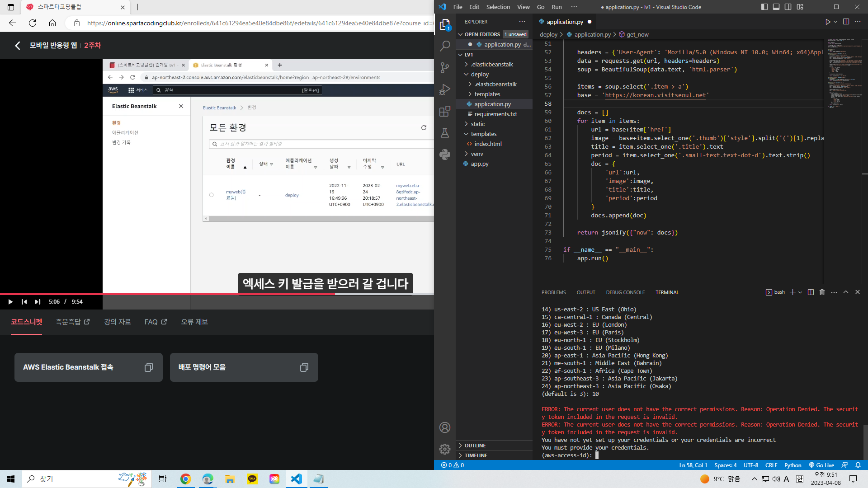
Task: Open requirements.txt in the explorer
Action: coord(495,114)
